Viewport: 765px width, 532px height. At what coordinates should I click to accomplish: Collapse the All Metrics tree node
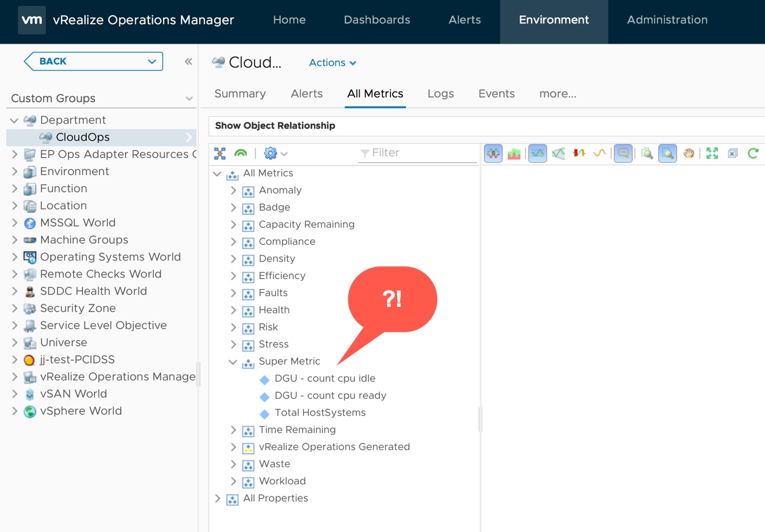coord(218,173)
